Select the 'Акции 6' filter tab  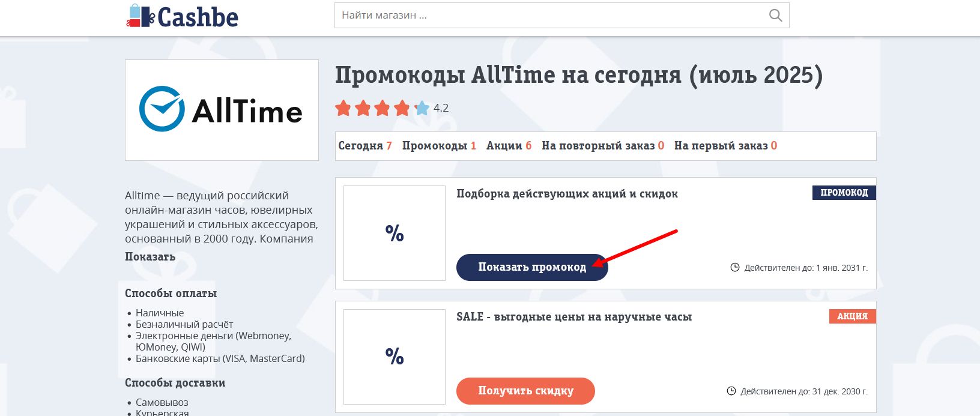click(509, 146)
